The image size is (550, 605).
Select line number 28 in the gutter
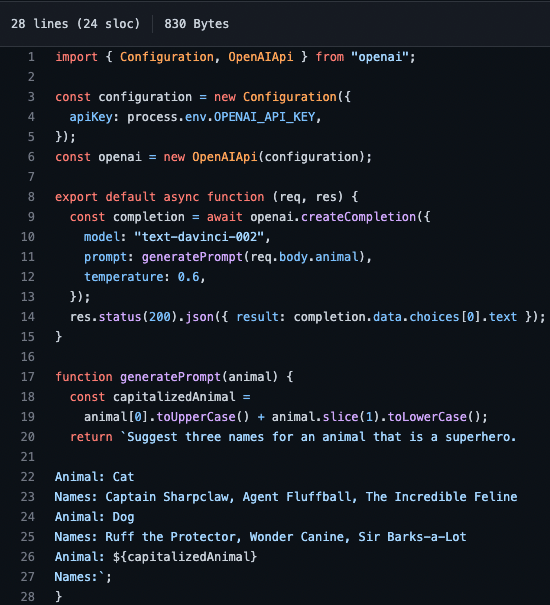tap(28, 597)
